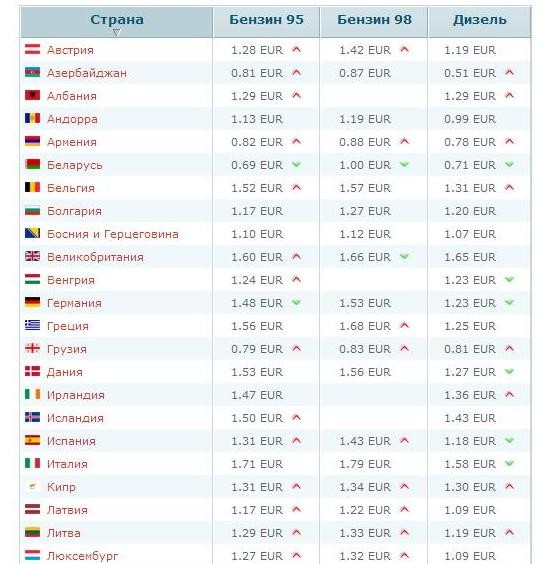Click the green down arrow for Беларусь diesel
Screen dimensions: 543x564
(510, 164)
